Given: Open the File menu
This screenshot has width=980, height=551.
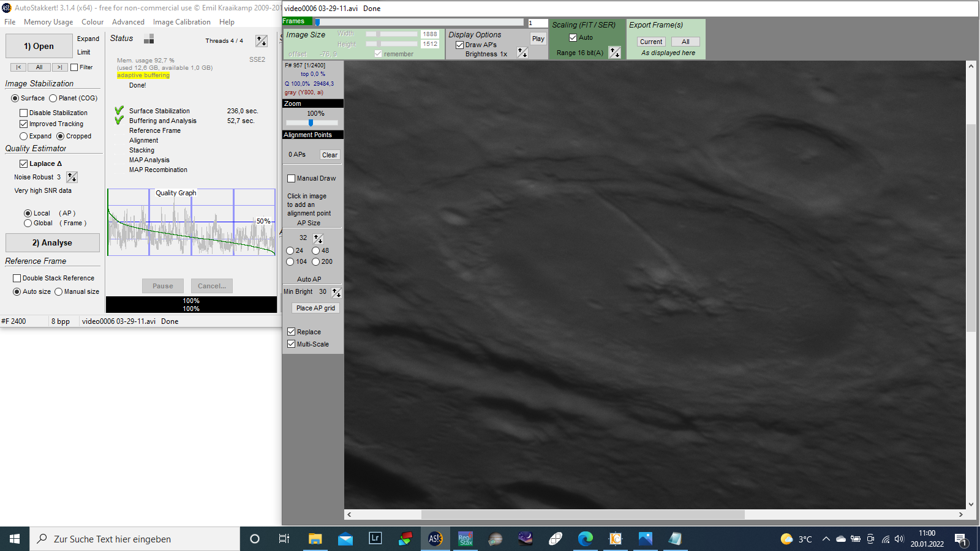Looking at the screenshot, I should (x=10, y=22).
